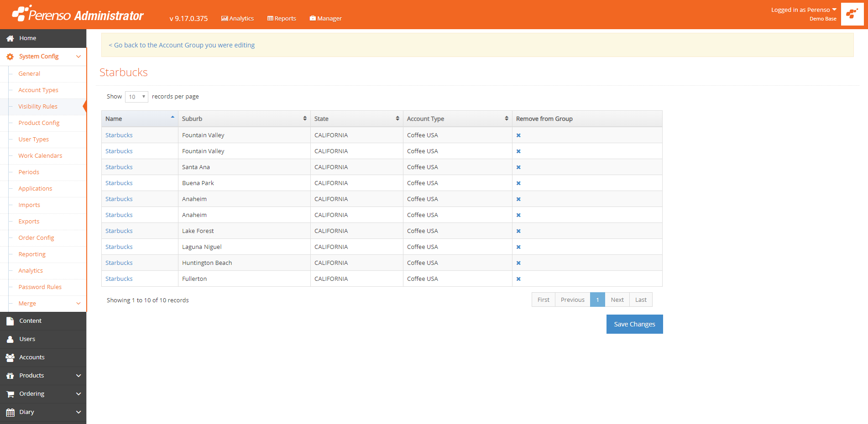Open Password Rules in sidebar

40,287
